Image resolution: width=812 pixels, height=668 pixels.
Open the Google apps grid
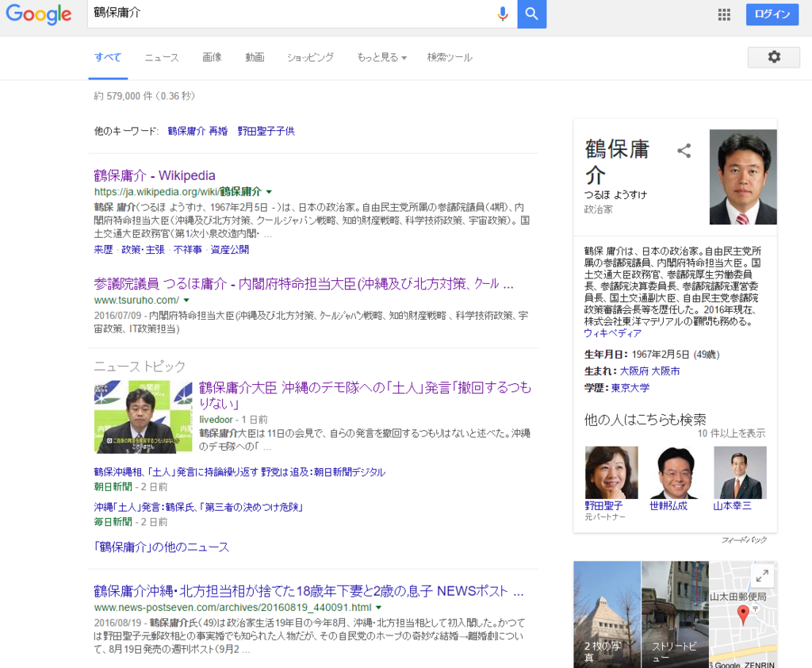(x=724, y=14)
